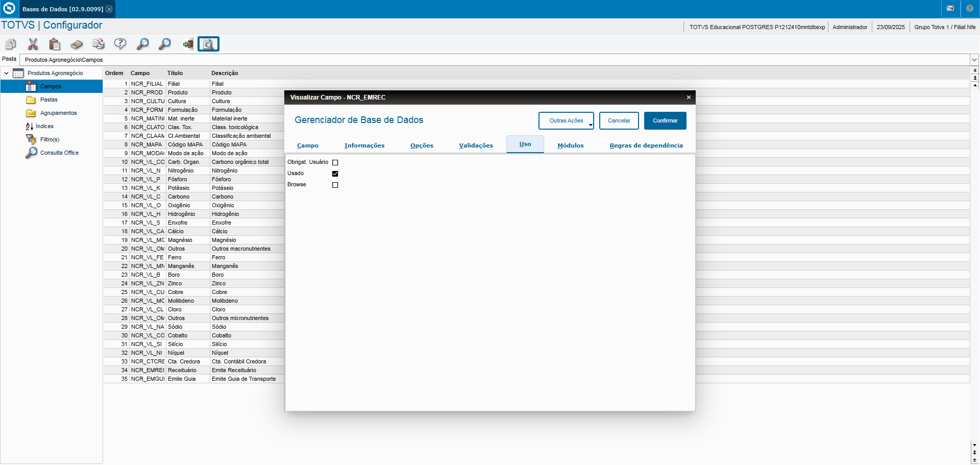Screen dimensions: 980x465
Task: Click the first magnifier search toolbar icon
Action: [142, 44]
